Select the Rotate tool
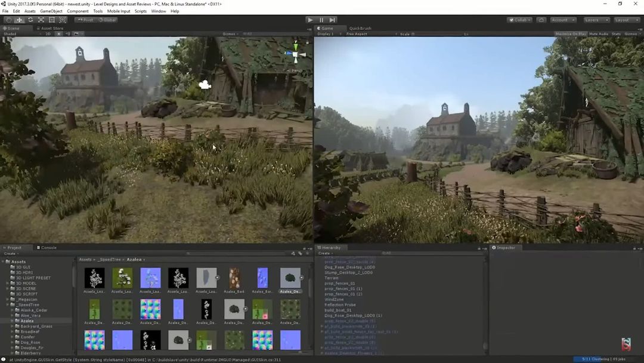The width and height of the screenshot is (644, 363). [x=30, y=20]
